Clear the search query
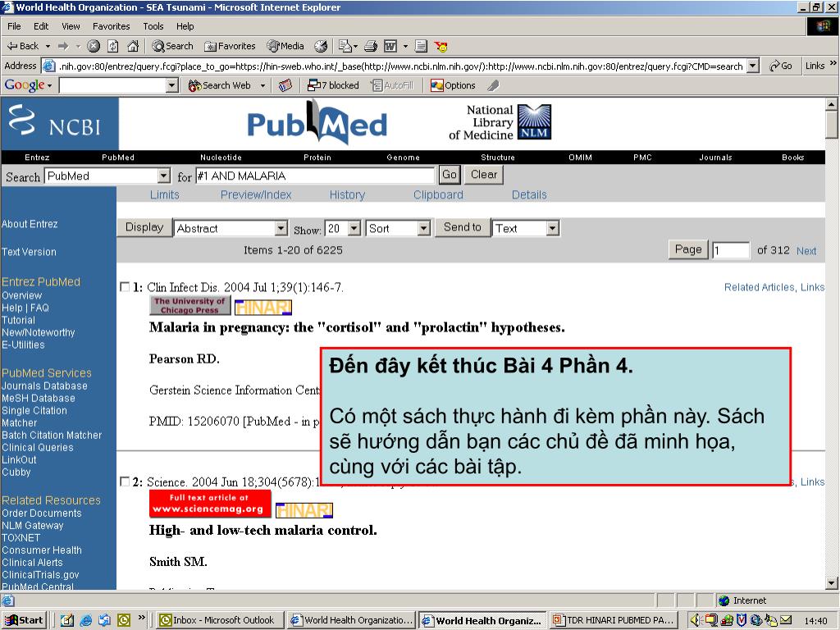 click(x=484, y=175)
